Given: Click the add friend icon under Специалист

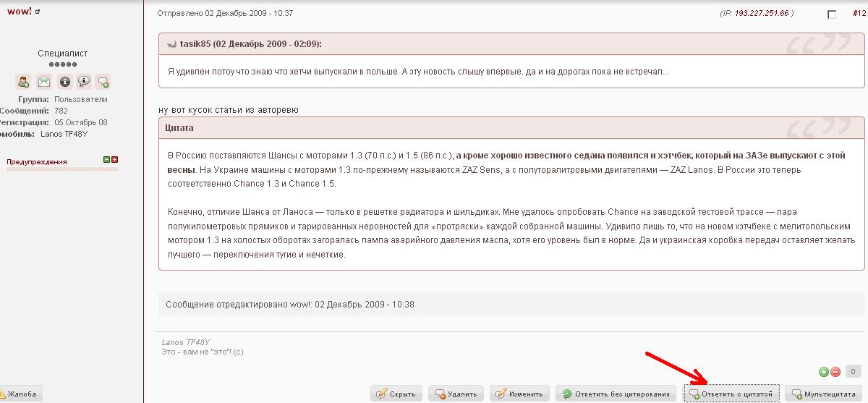Looking at the screenshot, I should coord(23,82).
